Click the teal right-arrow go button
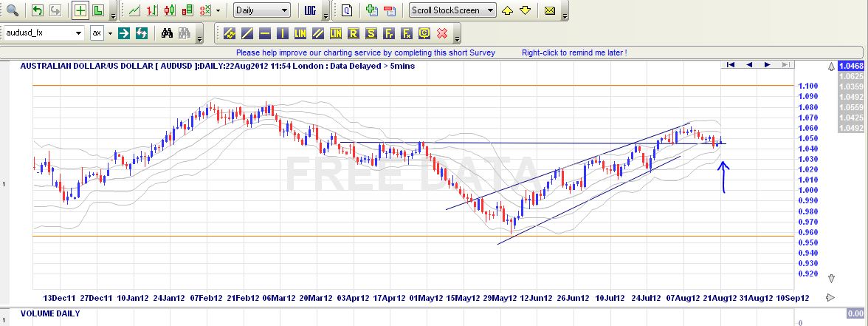Viewport: 868px width, 326px height. pyautogui.click(x=124, y=33)
